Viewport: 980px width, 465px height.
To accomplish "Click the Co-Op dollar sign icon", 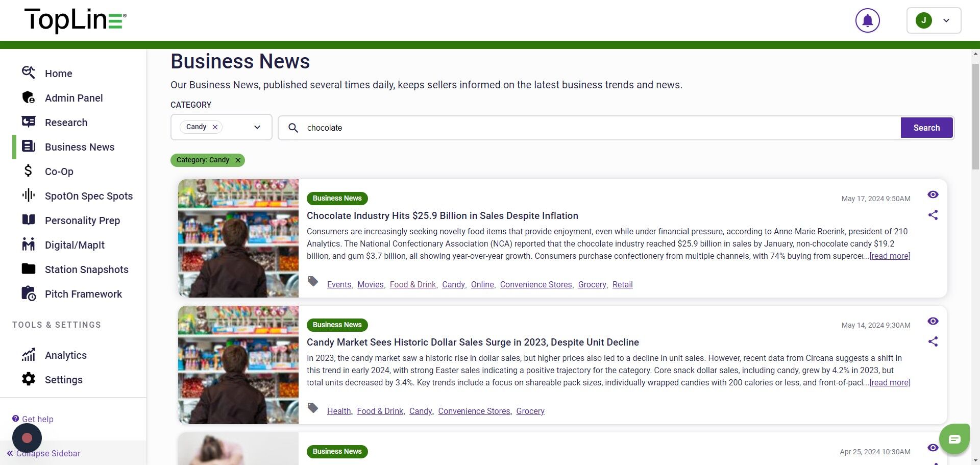I will [x=29, y=171].
